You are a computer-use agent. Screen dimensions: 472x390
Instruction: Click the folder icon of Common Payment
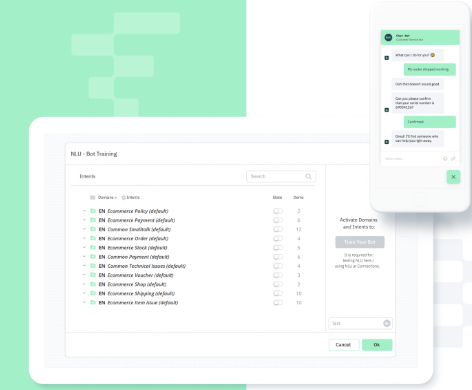[x=93, y=257]
